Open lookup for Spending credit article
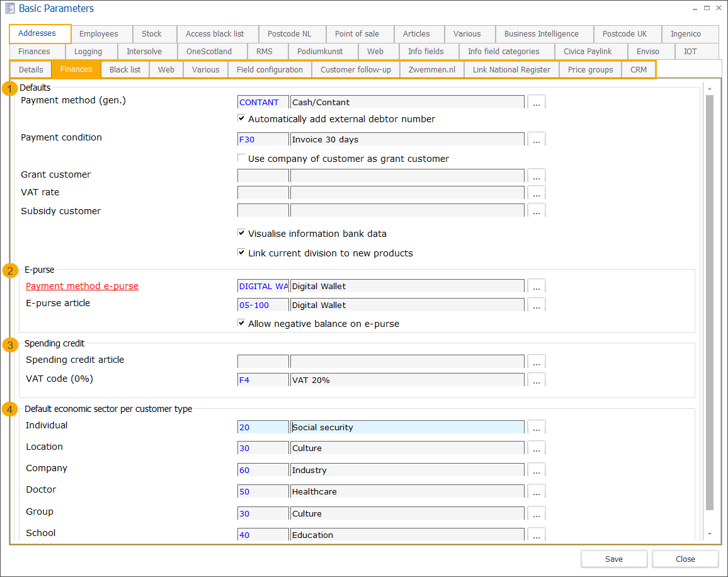Screen dimensions: 728x577 coord(536,362)
